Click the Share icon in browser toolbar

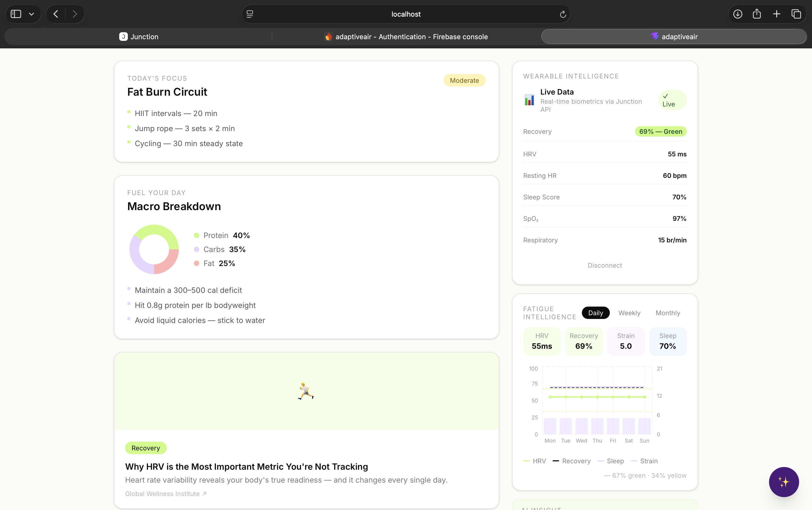coord(757,14)
